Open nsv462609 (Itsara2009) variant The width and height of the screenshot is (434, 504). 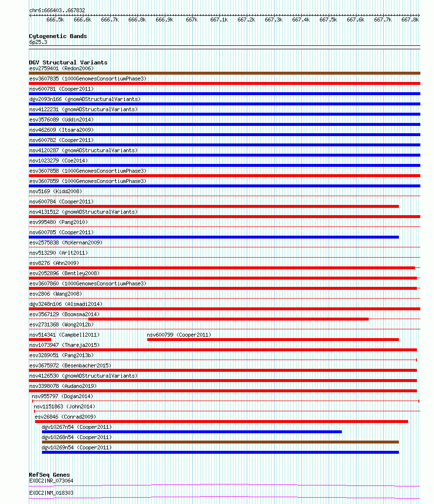tap(61, 130)
